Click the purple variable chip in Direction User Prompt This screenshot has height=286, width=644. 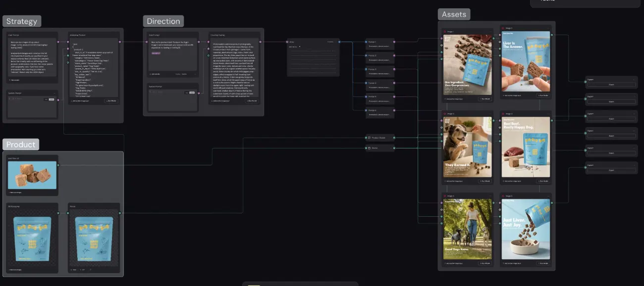click(156, 52)
